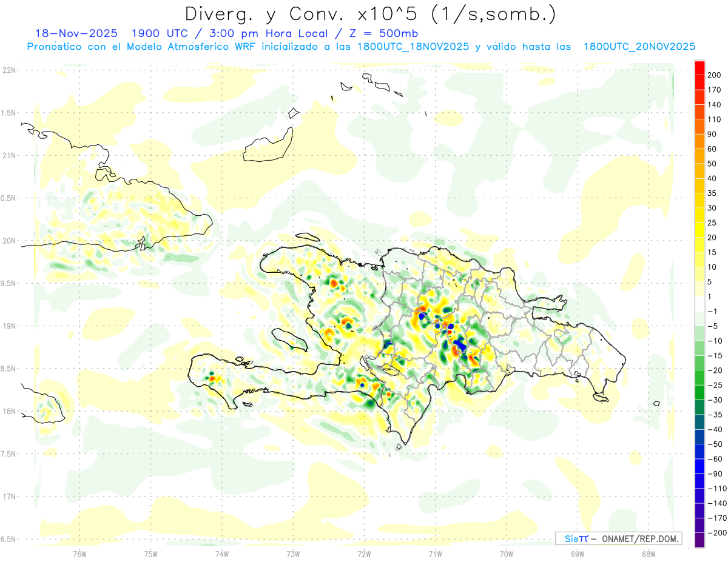
Task: Click the '70W' longitude label
Action: point(507,554)
